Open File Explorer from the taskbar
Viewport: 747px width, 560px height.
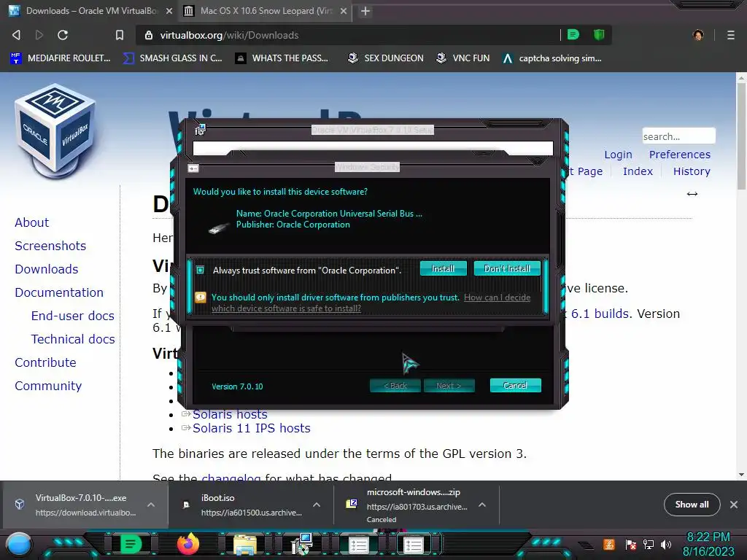245,544
